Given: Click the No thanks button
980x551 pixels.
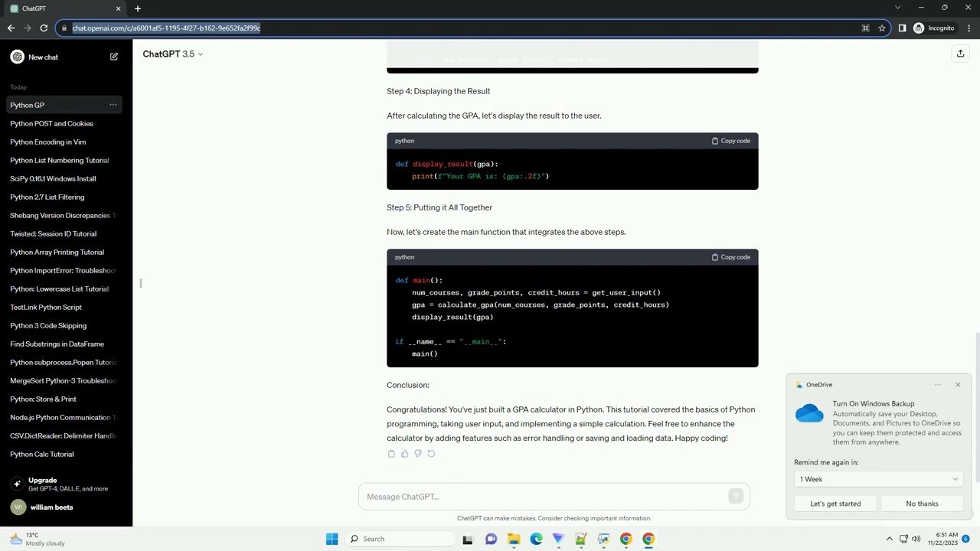Looking at the screenshot, I should click(922, 504).
